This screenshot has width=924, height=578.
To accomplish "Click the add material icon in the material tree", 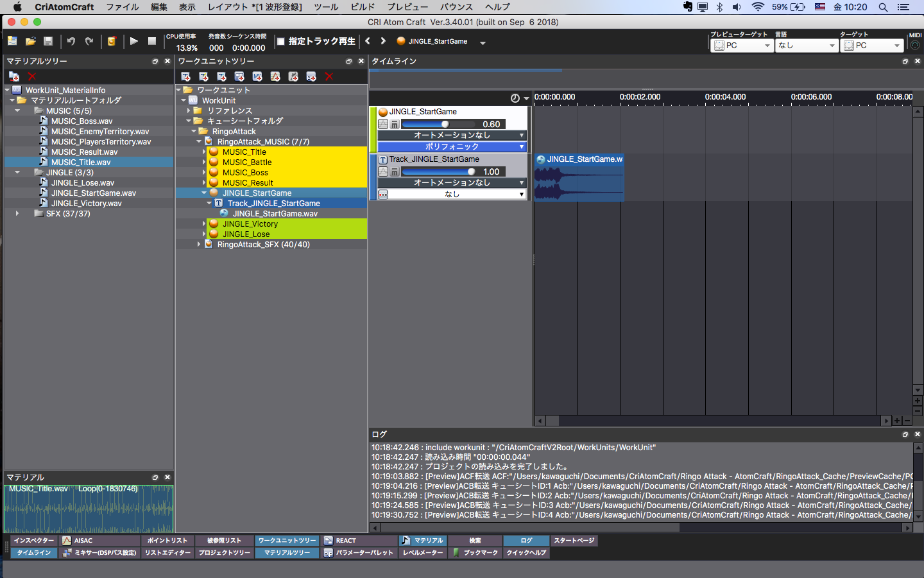I will click(13, 76).
